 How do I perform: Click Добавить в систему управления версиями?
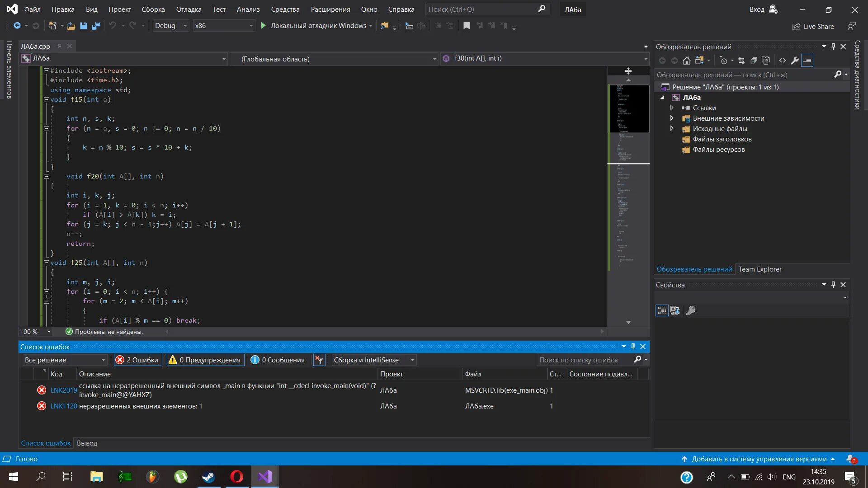[759, 459]
